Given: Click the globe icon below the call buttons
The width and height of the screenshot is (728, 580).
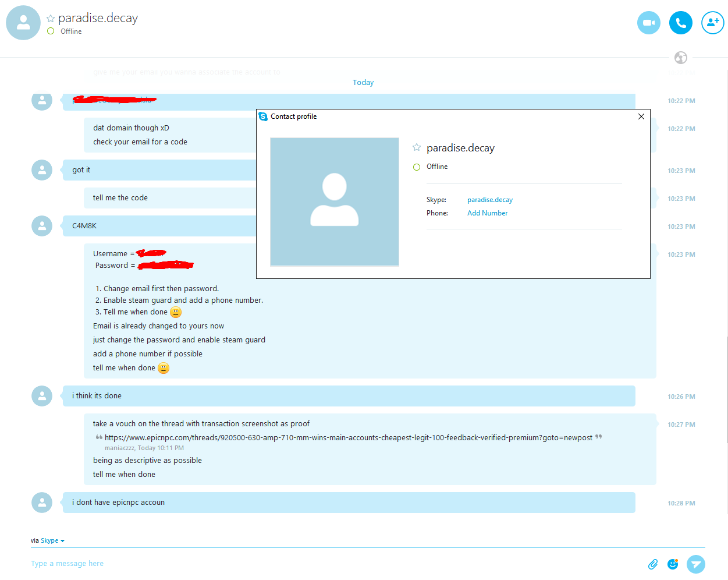Looking at the screenshot, I should click(x=681, y=58).
